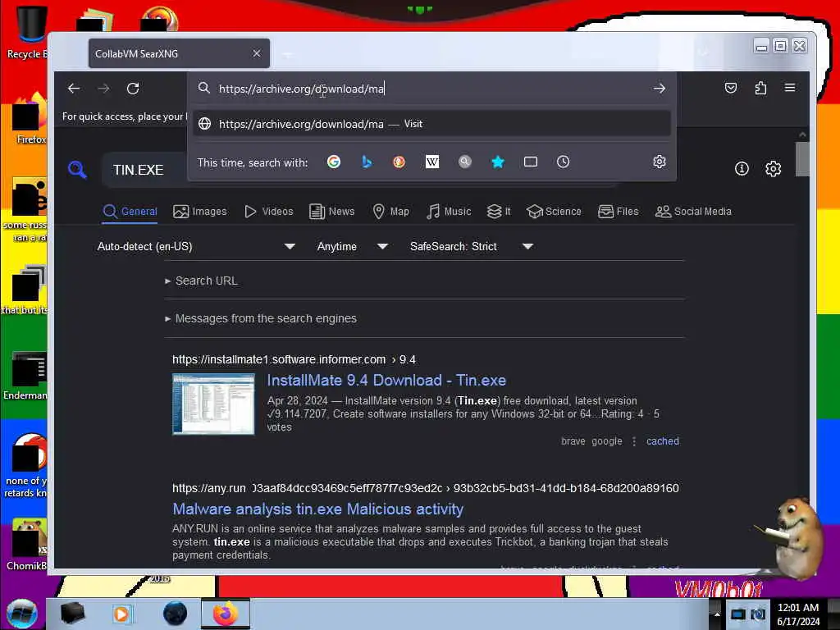Switch to the Videos category
Image resolution: width=840 pixels, height=630 pixels.
click(x=269, y=212)
